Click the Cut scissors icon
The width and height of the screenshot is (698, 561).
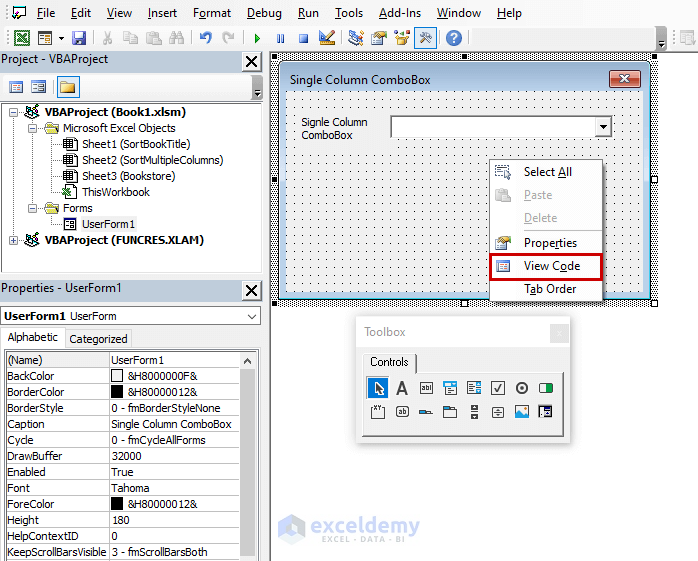click(x=107, y=38)
